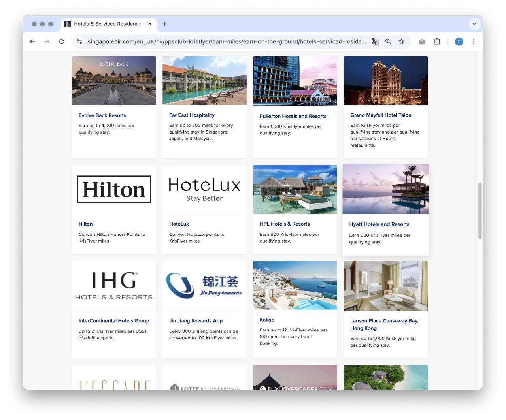This screenshot has height=420, width=506.
Task: Close the Hotels & Serviced Residences tab
Action: (x=150, y=24)
